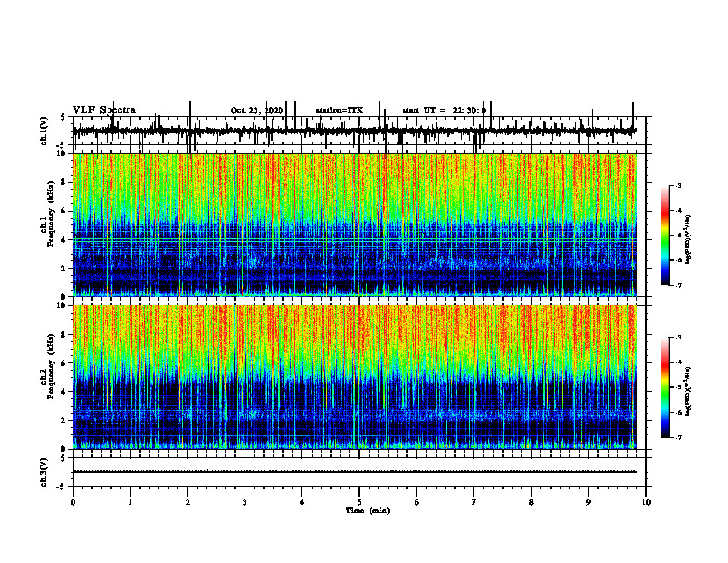
Task: Click the time axis tick label "10"
Action: tap(646, 502)
